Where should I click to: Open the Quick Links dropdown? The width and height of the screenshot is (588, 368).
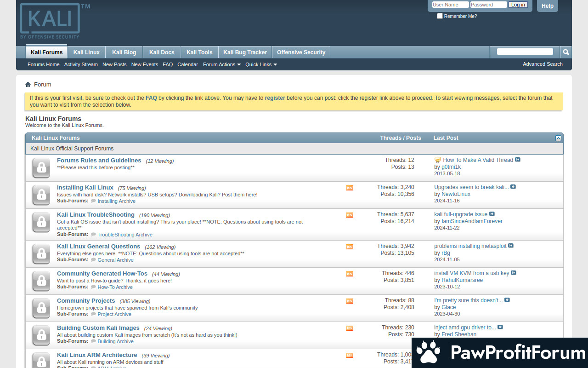(x=261, y=64)
